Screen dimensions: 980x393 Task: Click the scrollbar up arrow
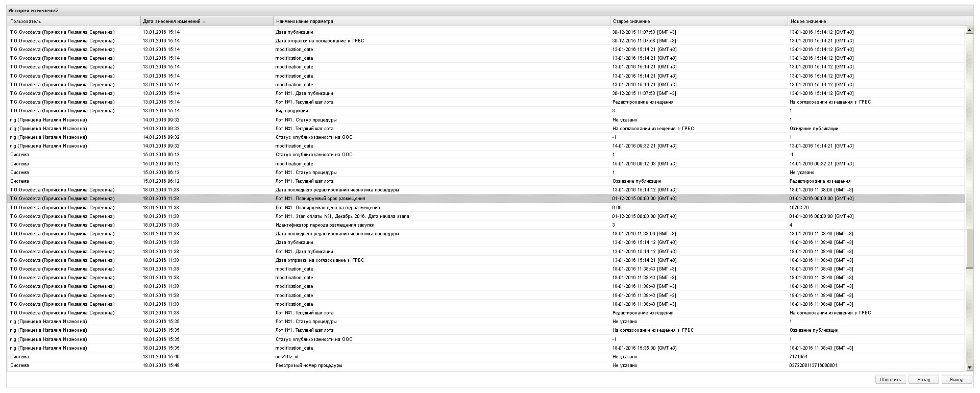969,31
